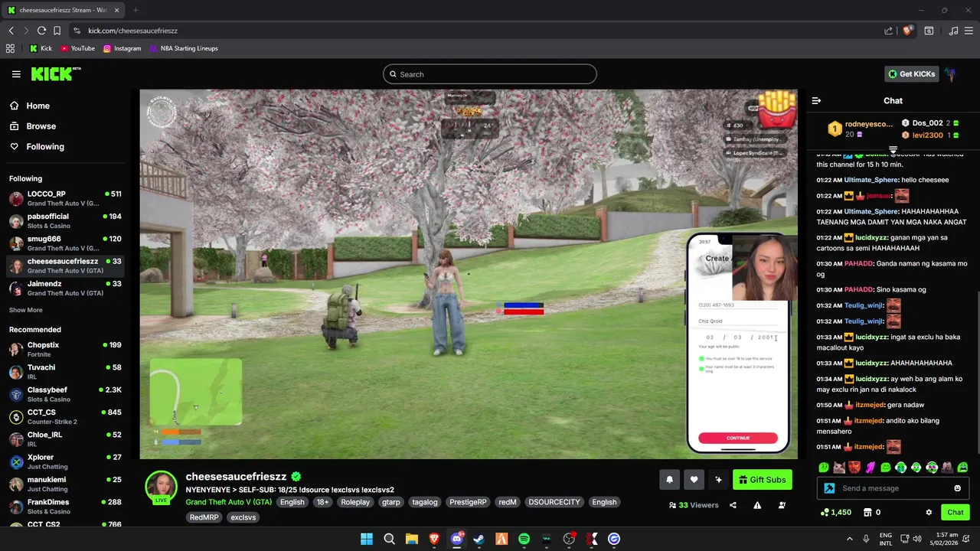
Task: Click the DSOURCECITY tag
Action: pos(554,502)
